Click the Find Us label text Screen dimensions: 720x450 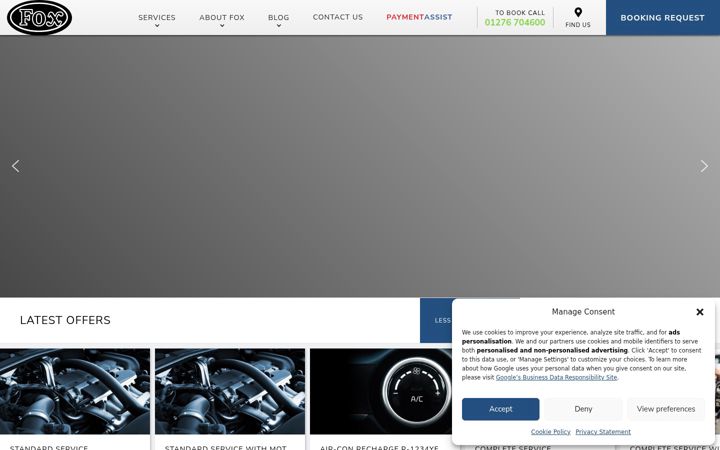578,25
